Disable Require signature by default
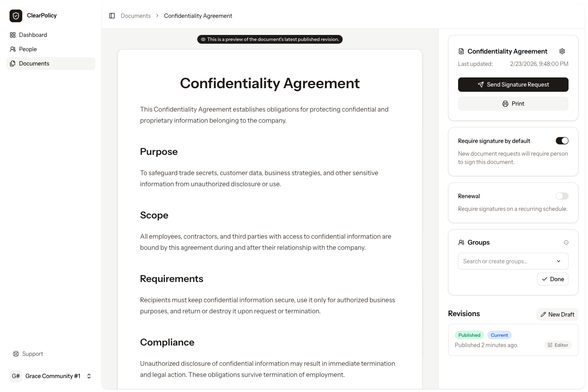This screenshot has height=392, width=588. point(562,141)
